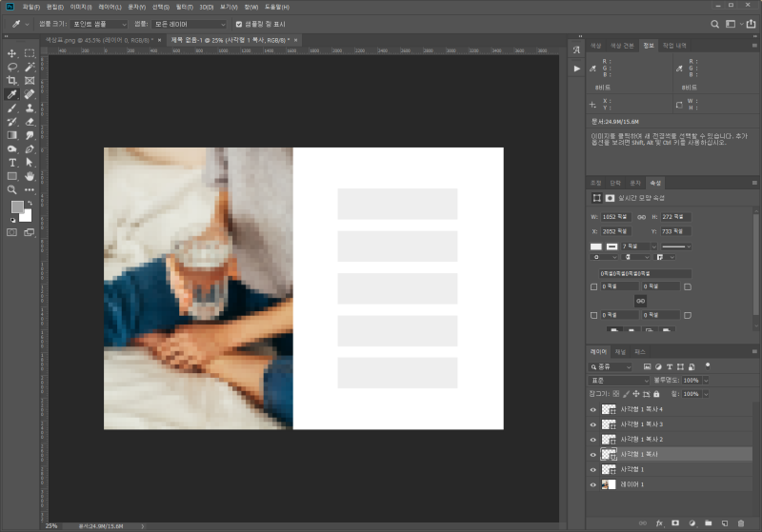This screenshot has height=532, width=762.
Task: Hide the 사각형 1 복사 4 layer
Action: [592, 409]
